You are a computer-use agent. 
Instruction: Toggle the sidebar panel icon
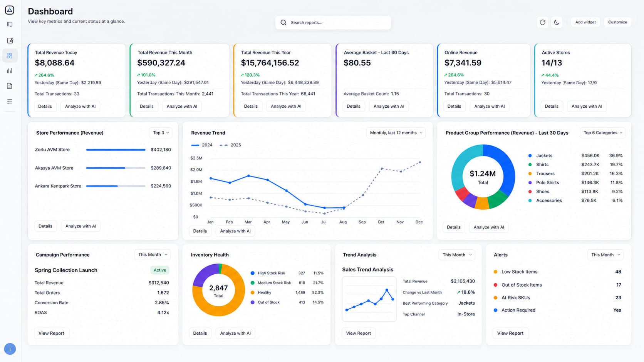click(10, 25)
